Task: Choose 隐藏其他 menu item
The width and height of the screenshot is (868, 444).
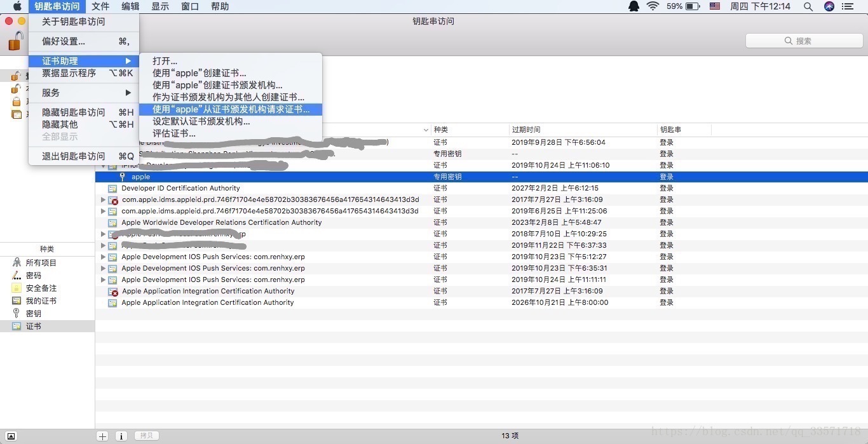Action: (x=84, y=124)
